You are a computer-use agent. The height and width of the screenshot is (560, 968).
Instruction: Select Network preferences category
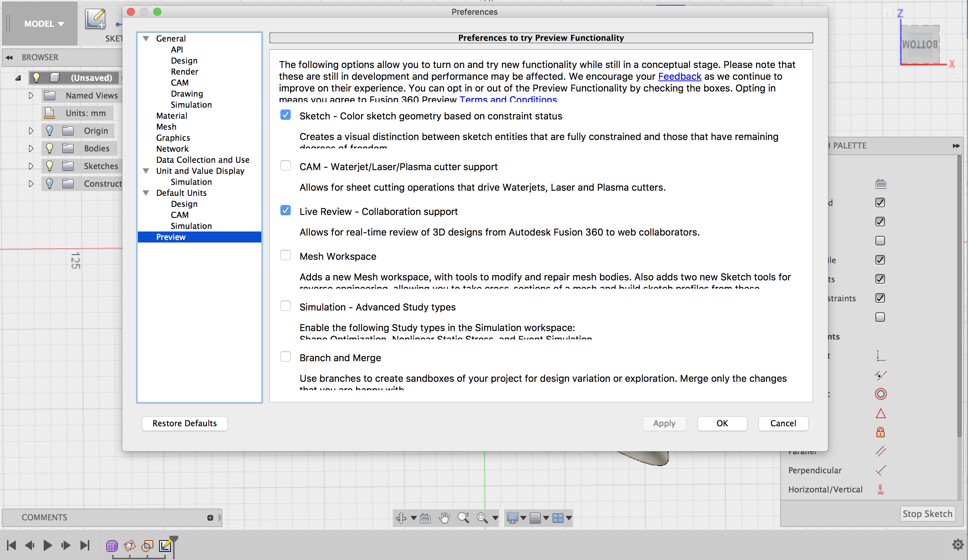point(172,149)
